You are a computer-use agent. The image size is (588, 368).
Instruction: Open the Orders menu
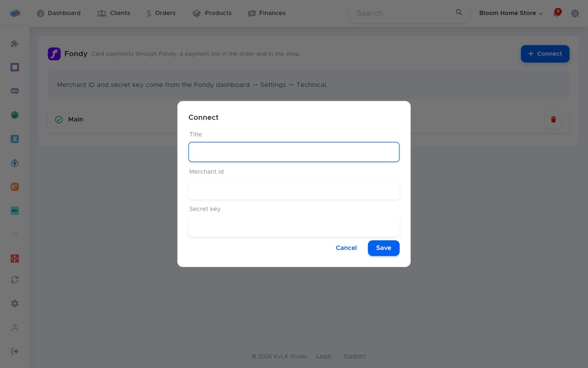161,13
